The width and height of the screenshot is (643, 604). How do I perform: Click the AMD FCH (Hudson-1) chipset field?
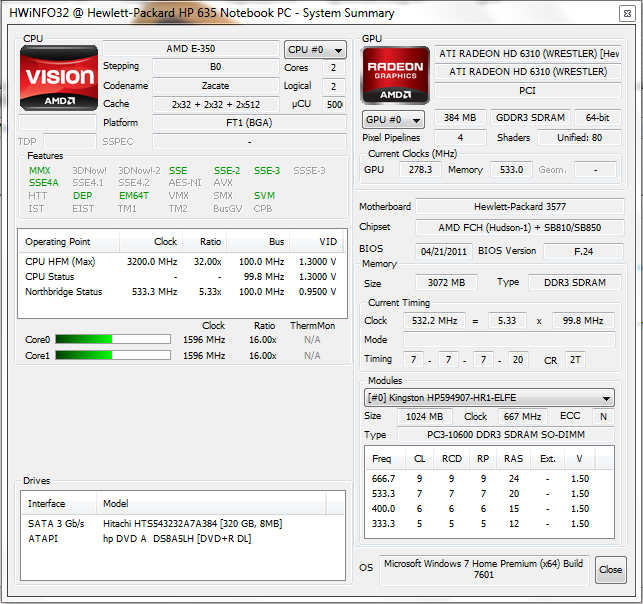click(520, 228)
